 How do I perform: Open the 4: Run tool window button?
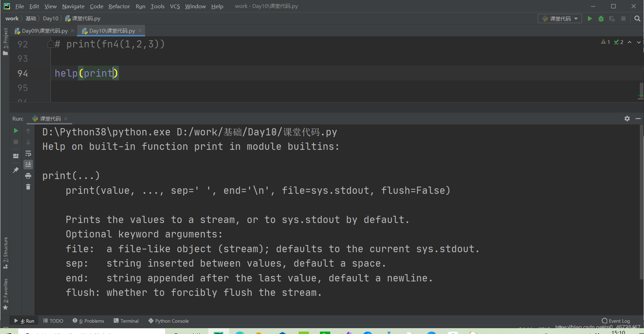pyautogui.click(x=24, y=321)
